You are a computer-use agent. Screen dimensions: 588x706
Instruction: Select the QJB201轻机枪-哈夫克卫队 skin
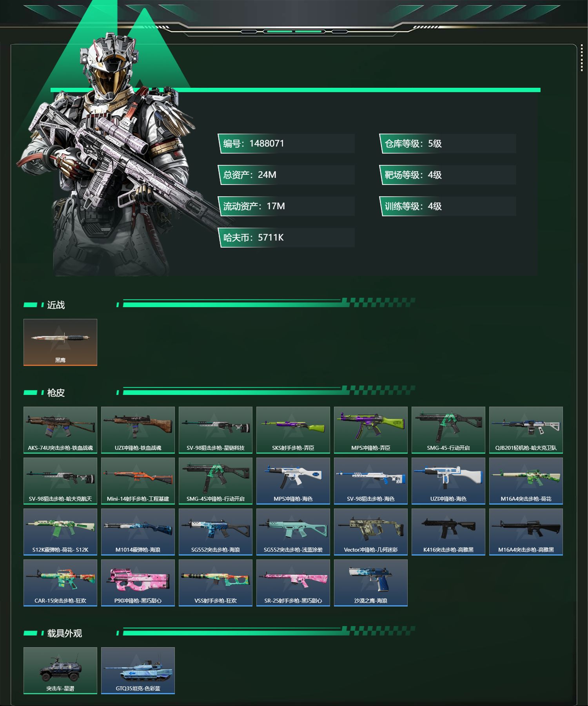point(526,430)
